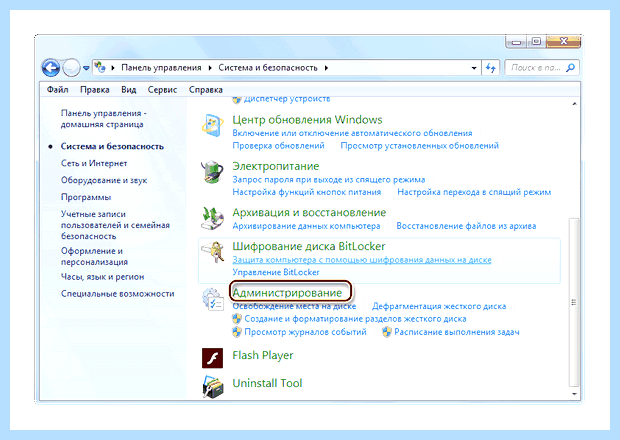Open Оборудование и звук category
The height and width of the screenshot is (440, 620).
click(x=104, y=180)
